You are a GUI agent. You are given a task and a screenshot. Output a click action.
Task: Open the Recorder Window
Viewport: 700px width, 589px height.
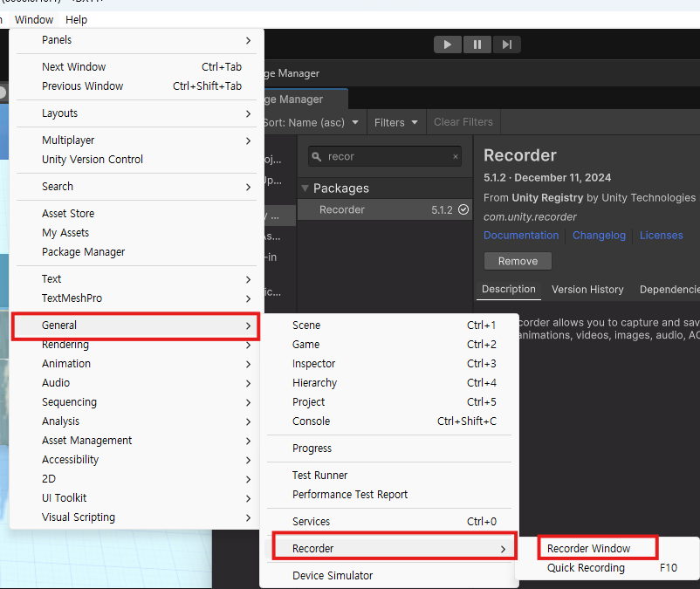608,548
